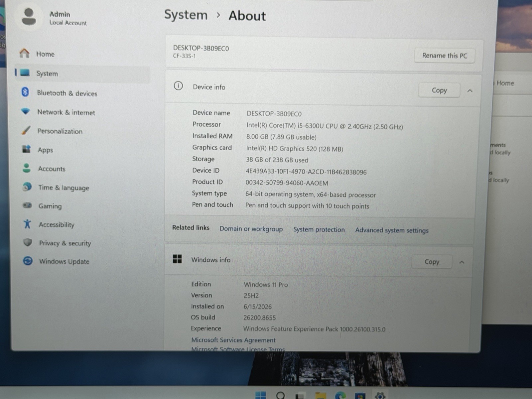Click the Personalization paintbrush icon
Image resolution: width=532 pixels, height=399 pixels.
click(x=26, y=130)
